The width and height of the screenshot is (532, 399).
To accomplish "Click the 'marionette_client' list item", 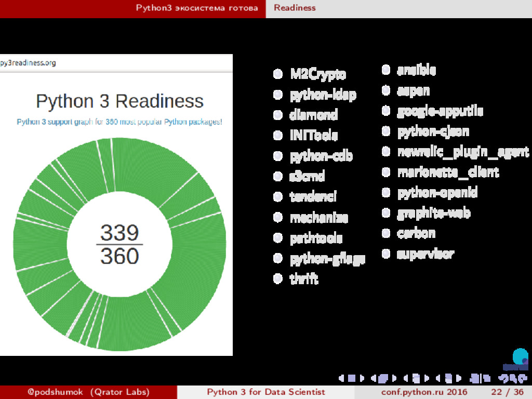I will click(x=448, y=172).
